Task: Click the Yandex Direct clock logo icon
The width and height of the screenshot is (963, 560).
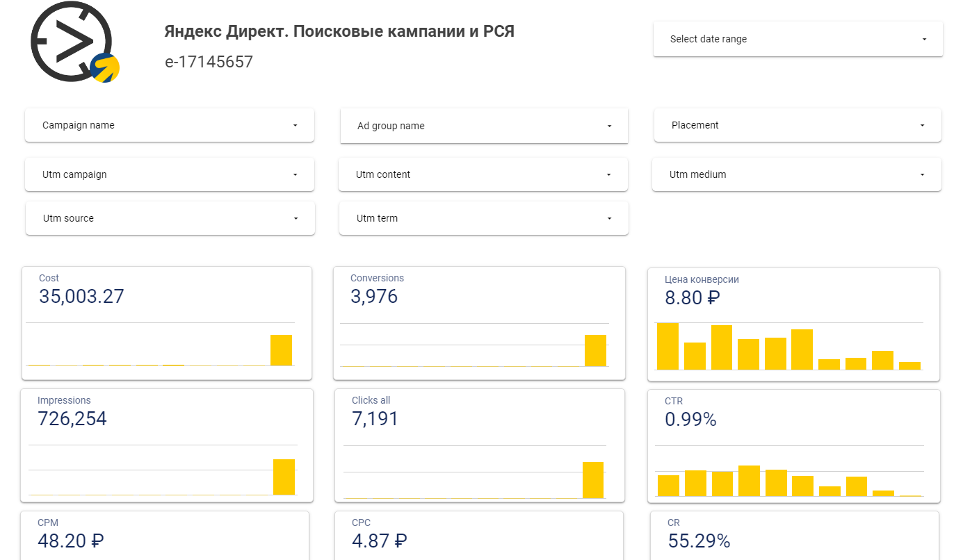Action: pos(73,42)
